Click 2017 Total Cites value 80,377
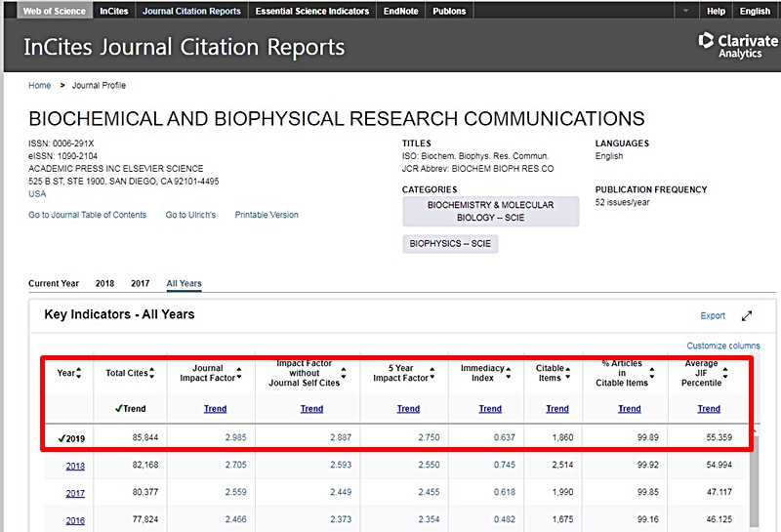 (144, 492)
